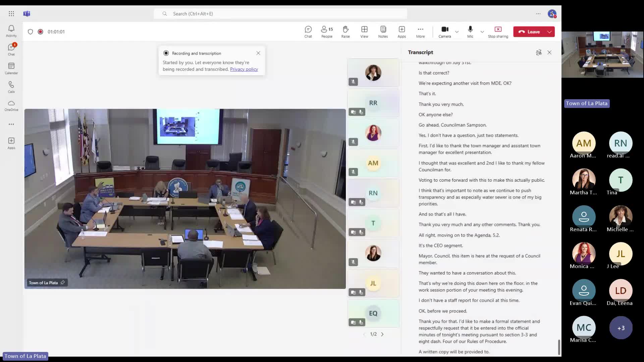The width and height of the screenshot is (644, 362).
Task: Open the Leave button dropdown
Action: pyautogui.click(x=549, y=32)
